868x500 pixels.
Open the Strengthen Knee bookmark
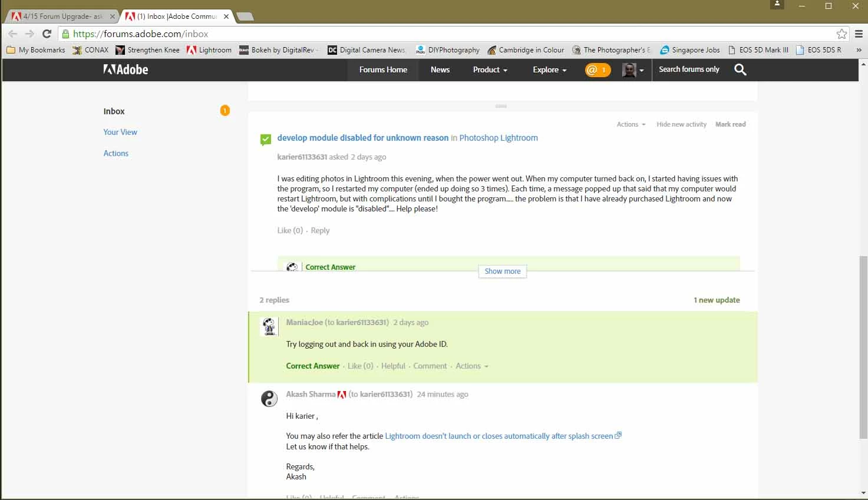[148, 50]
